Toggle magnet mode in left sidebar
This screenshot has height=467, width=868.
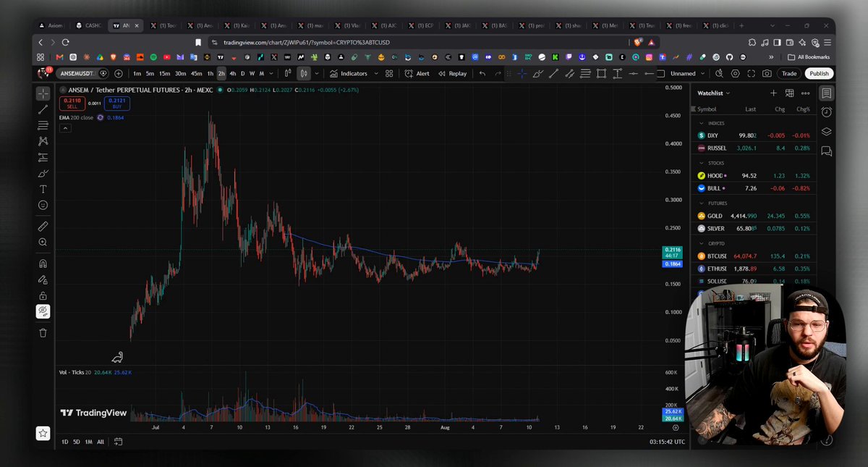tap(43, 264)
